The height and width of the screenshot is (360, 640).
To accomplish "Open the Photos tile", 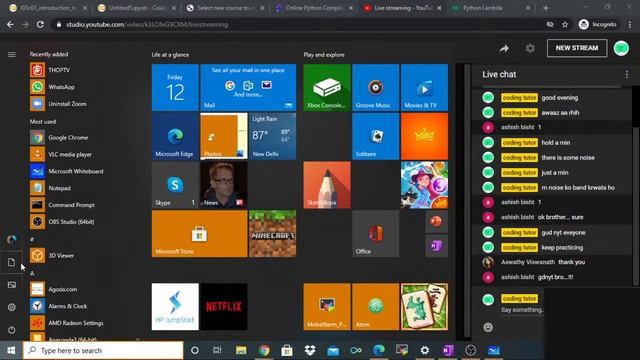I will pos(224,136).
